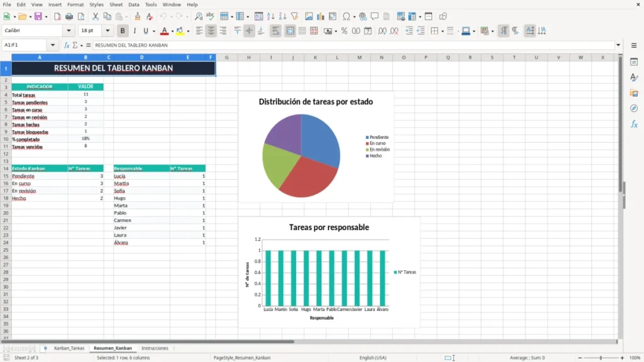The width and height of the screenshot is (644, 362).
Task: Open the Name Box dropdown arrow
Action: 53,45
